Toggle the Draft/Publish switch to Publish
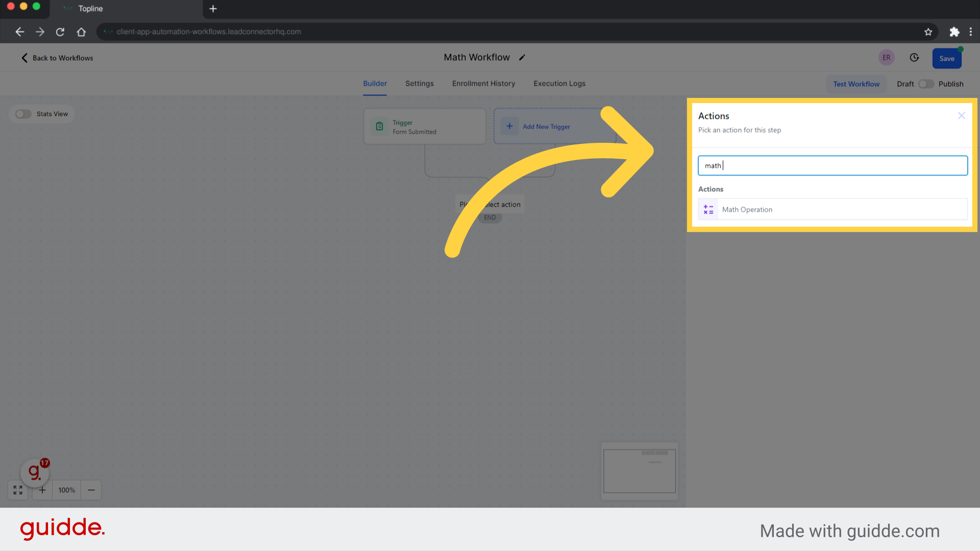The height and width of the screenshot is (551, 980). (x=925, y=84)
